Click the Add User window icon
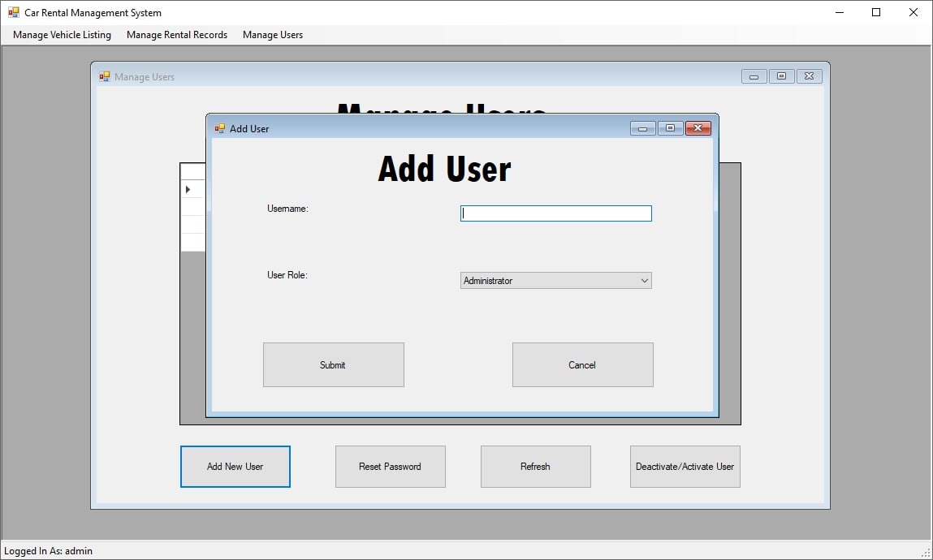The image size is (933, 560). point(219,128)
